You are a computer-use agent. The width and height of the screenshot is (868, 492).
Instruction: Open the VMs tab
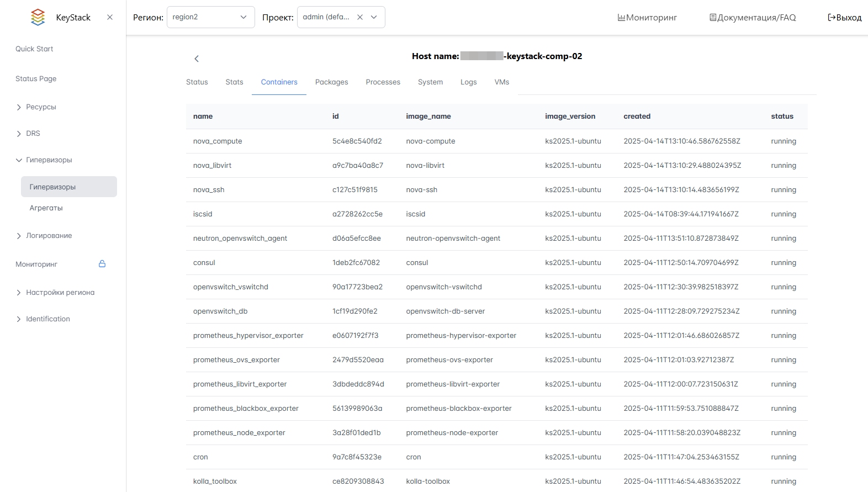pyautogui.click(x=501, y=82)
